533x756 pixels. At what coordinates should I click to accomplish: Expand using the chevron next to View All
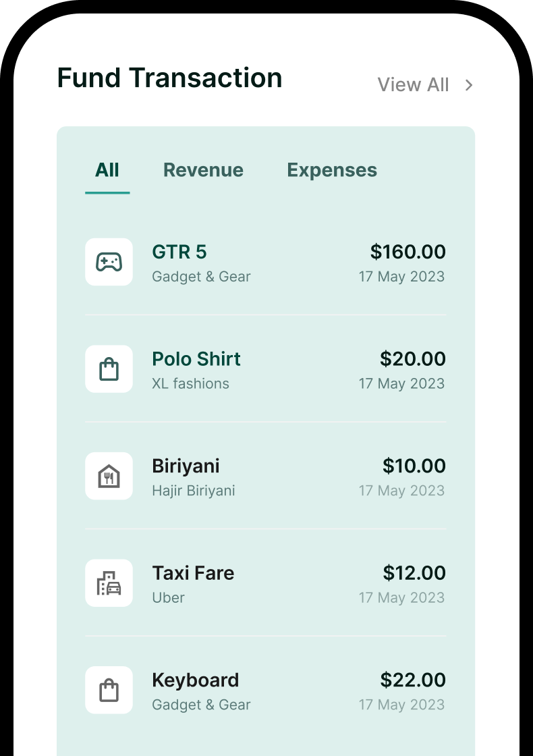pyautogui.click(x=469, y=85)
